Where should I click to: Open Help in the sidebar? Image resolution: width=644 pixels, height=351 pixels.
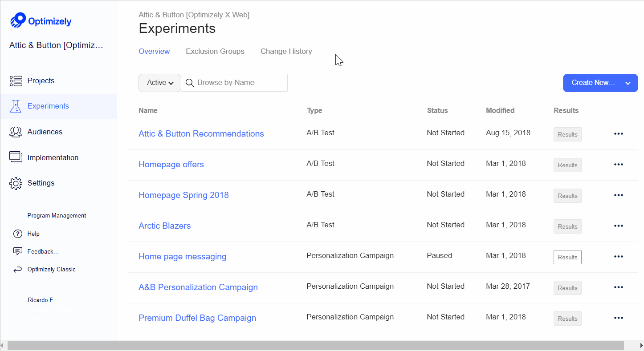[x=33, y=234]
